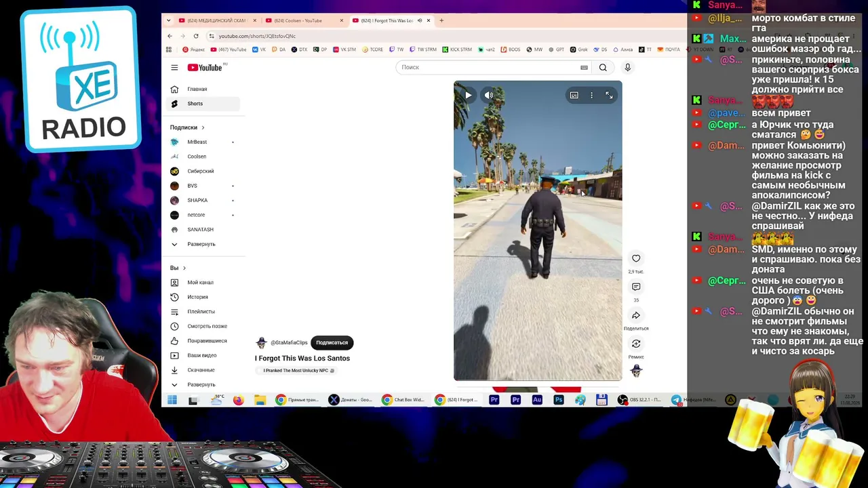This screenshot has height=488, width=868.
Task: Open the Windows Start menu
Action: tap(172, 400)
